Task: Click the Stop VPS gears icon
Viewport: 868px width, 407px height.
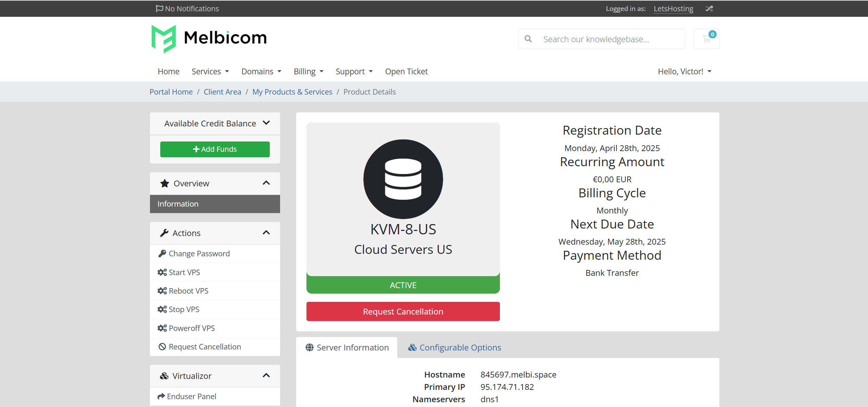Action: tap(162, 309)
